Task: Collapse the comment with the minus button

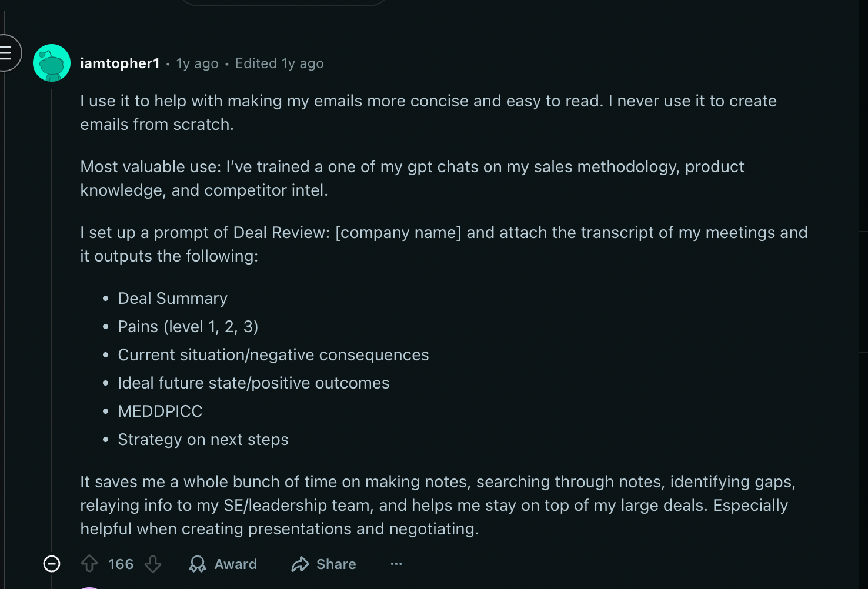Action: point(52,564)
